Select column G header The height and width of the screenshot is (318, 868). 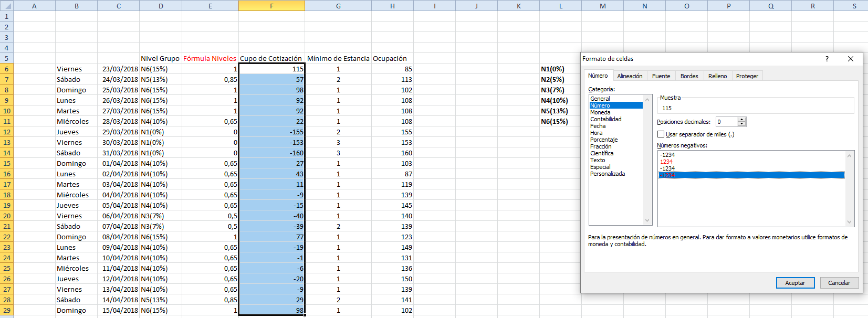(x=338, y=6)
